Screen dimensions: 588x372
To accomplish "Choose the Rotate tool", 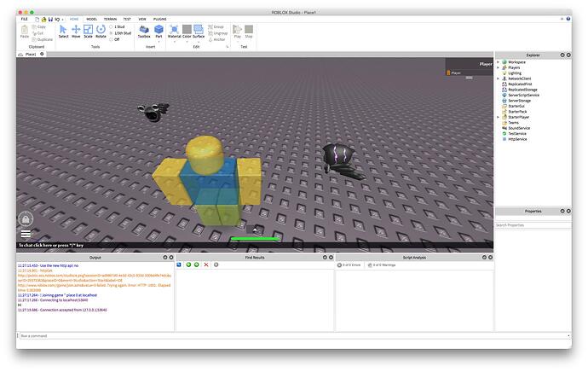I will pyautogui.click(x=101, y=32).
